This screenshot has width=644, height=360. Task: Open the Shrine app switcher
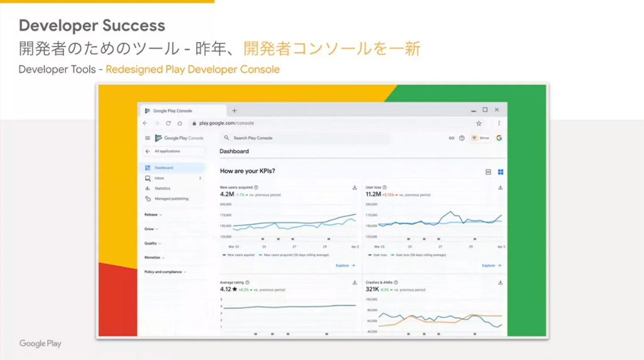pos(480,138)
